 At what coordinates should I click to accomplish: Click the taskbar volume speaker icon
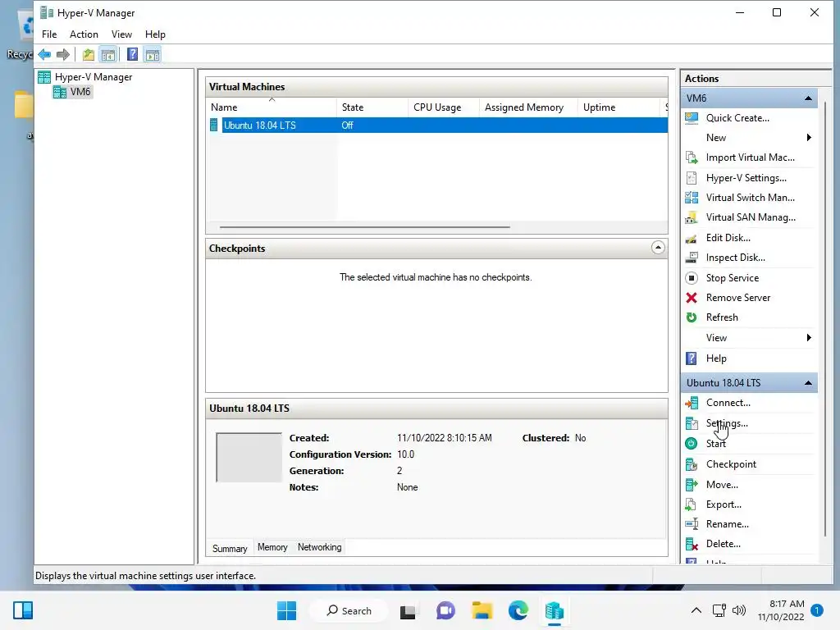pos(739,610)
